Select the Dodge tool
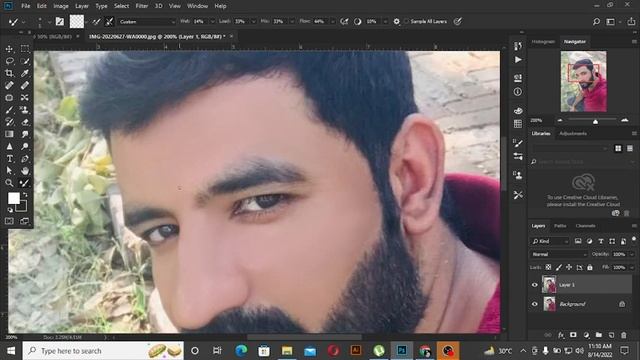This screenshot has height=360, width=640. click(25, 146)
